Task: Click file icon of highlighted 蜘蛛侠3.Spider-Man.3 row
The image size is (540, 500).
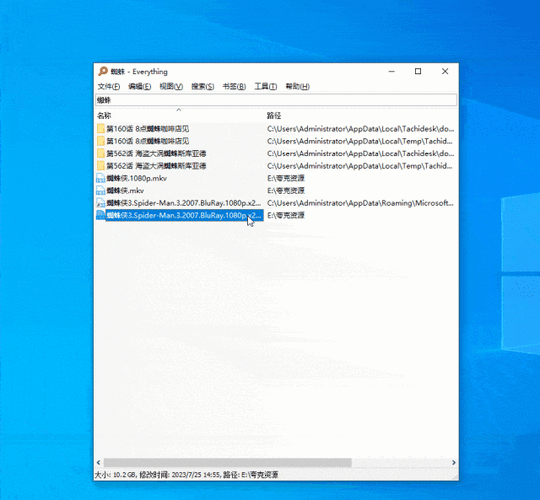Action: tap(101, 215)
